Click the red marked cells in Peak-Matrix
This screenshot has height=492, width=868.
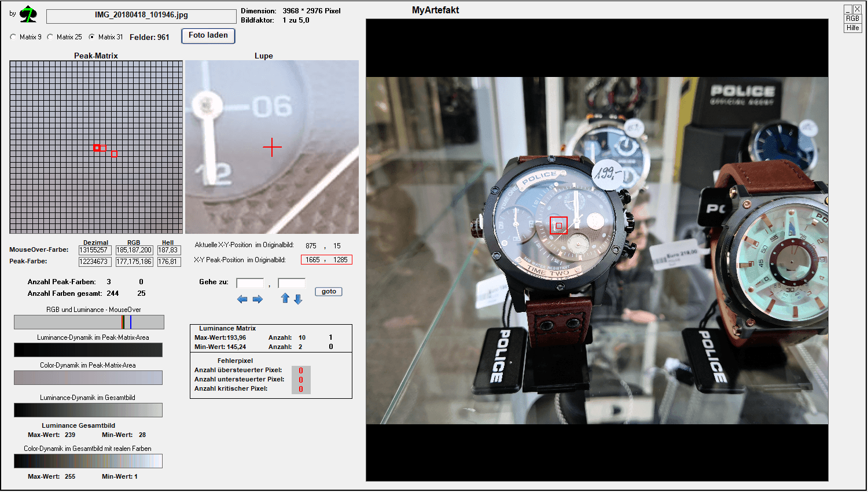(x=105, y=150)
